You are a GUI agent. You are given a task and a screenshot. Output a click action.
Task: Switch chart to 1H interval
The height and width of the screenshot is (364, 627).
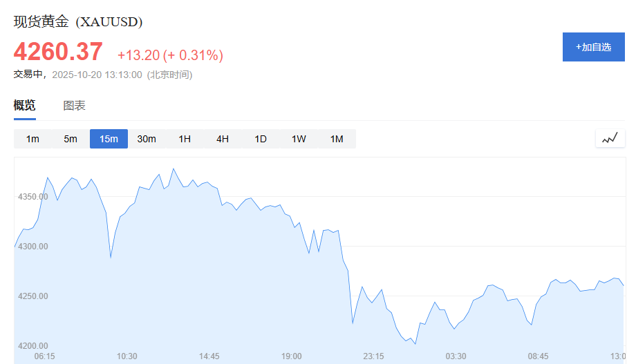tap(185, 139)
